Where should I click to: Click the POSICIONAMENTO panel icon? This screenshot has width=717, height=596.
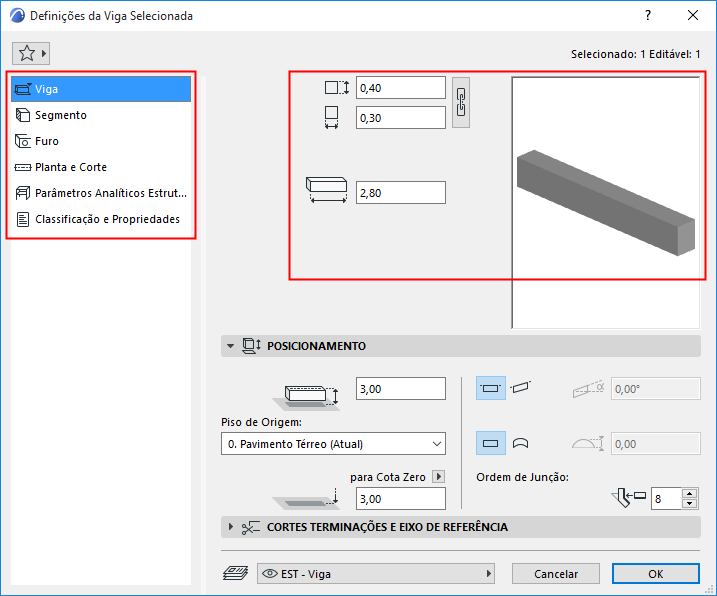pyautogui.click(x=251, y=346)
